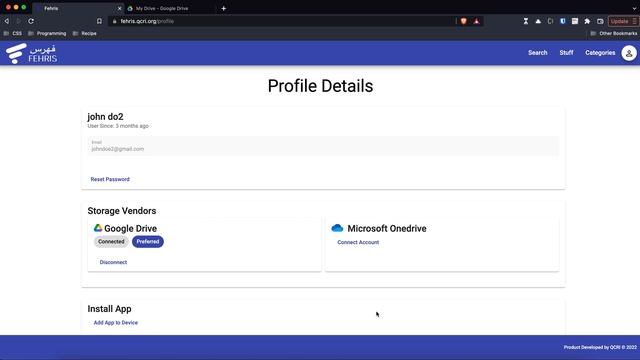The image size is (640, 360).
Task: Open the tab search chevron
Action: [x=634, y=8]
